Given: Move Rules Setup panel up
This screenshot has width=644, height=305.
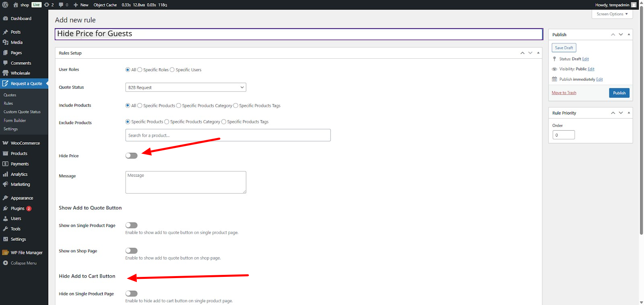Looking at the screenshot, I should pyautogui.click(x=522, y=53).
